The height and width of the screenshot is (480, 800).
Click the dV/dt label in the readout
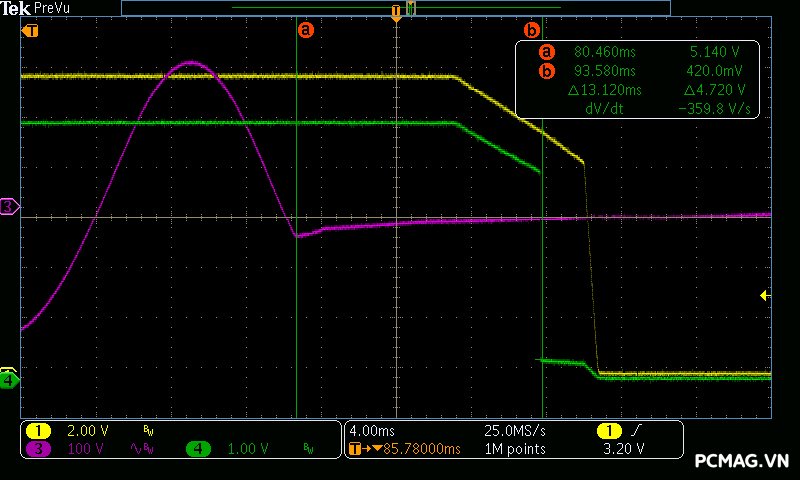coord(605,109)
